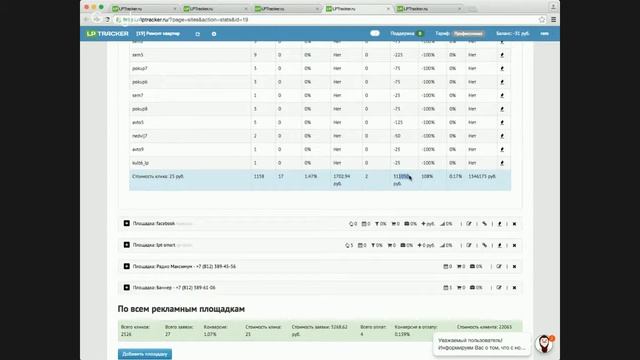Click the auto9 campaign name

[138, 149]
